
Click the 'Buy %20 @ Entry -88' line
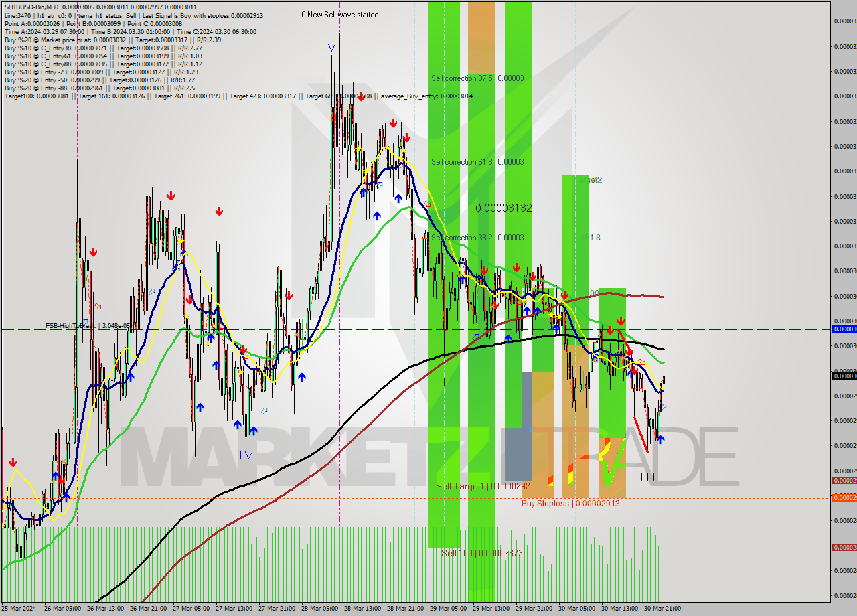99,88
